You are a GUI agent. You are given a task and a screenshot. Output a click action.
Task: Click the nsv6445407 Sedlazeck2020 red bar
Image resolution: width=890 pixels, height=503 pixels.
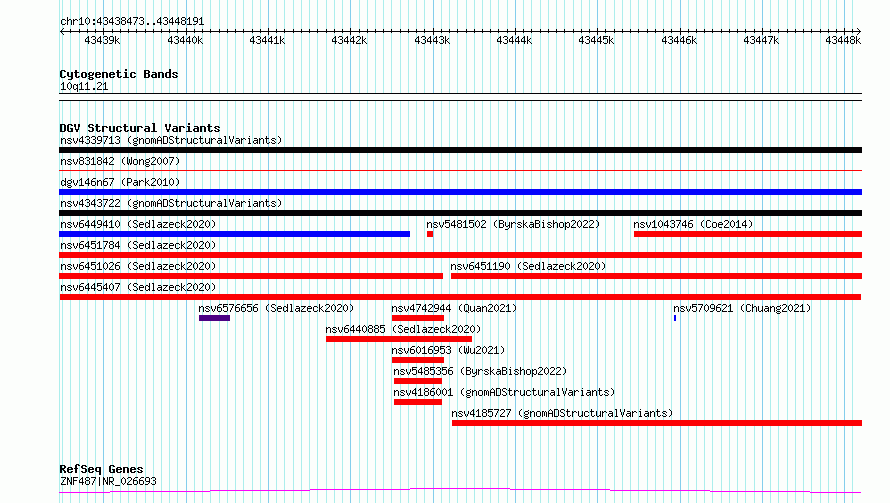460,297
